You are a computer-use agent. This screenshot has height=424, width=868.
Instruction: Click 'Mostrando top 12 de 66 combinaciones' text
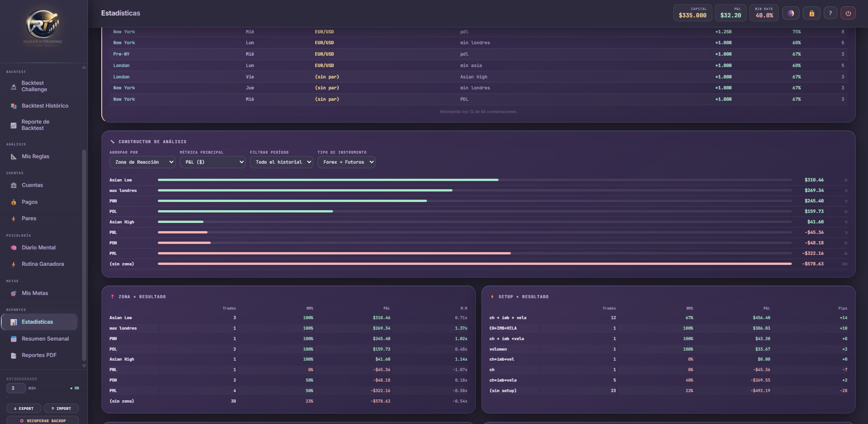478,112
